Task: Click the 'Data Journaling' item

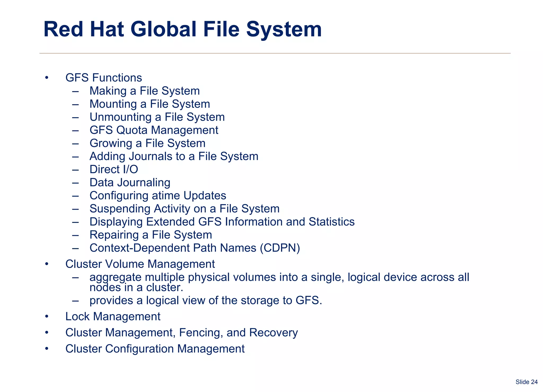Action: pos(130,183)
